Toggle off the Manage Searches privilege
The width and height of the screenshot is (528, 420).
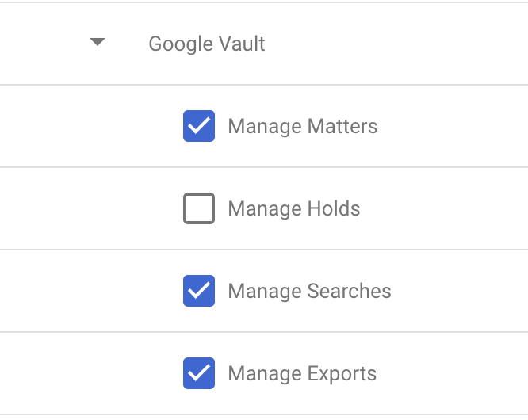click(x=199, y=291)
